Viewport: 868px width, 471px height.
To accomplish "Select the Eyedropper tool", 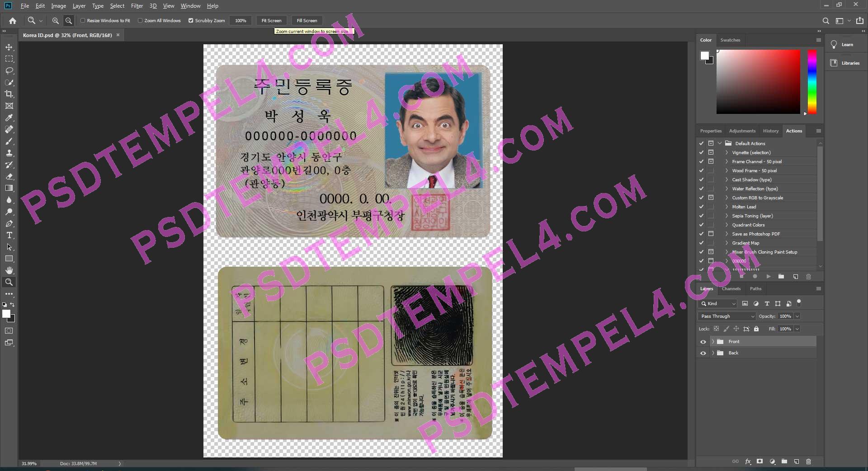I will tap(9, 118).
